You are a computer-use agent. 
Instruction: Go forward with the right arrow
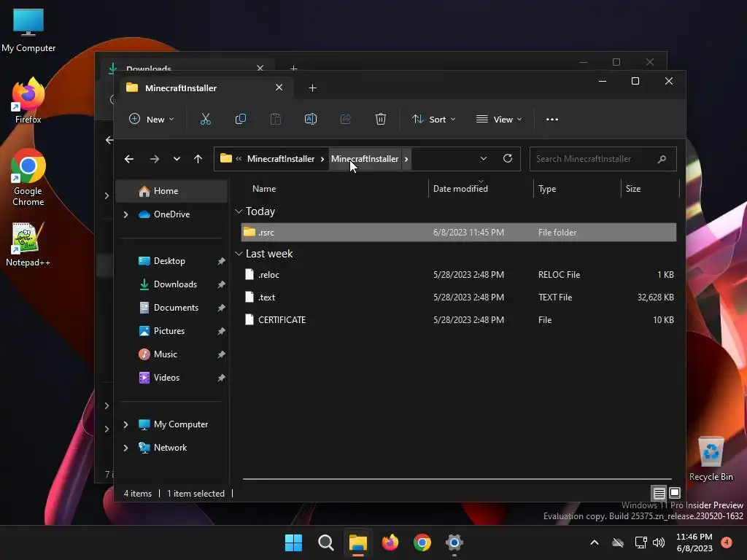(155, 159)
